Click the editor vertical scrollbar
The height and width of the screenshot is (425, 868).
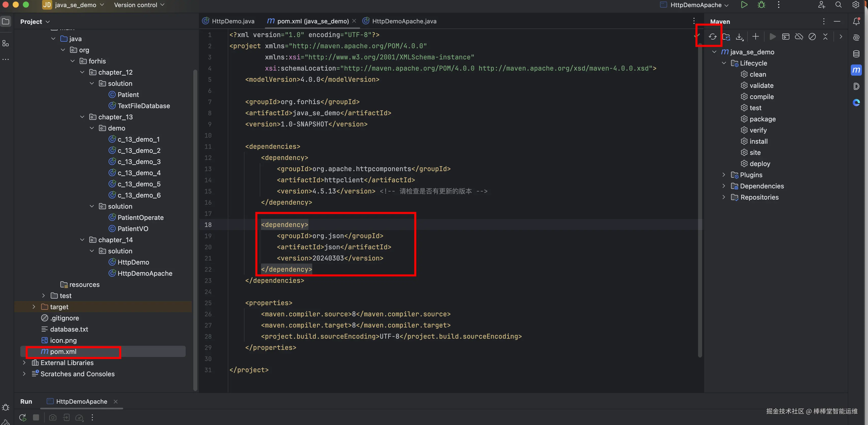coord(700,202)
